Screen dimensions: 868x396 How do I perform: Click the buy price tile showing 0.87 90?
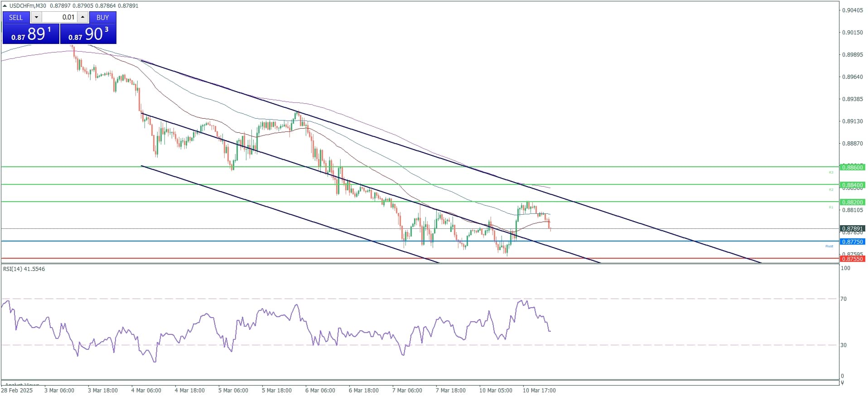tap(88, 34)
